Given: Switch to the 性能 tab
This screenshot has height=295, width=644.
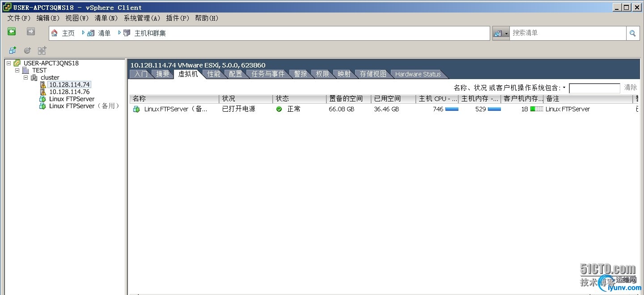Looking at the screenshot, I should click(214, 74).
